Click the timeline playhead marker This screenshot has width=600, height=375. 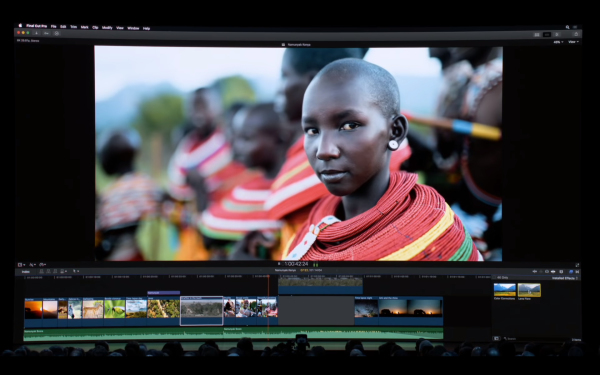pyautogui.click(x=268, y=276)
